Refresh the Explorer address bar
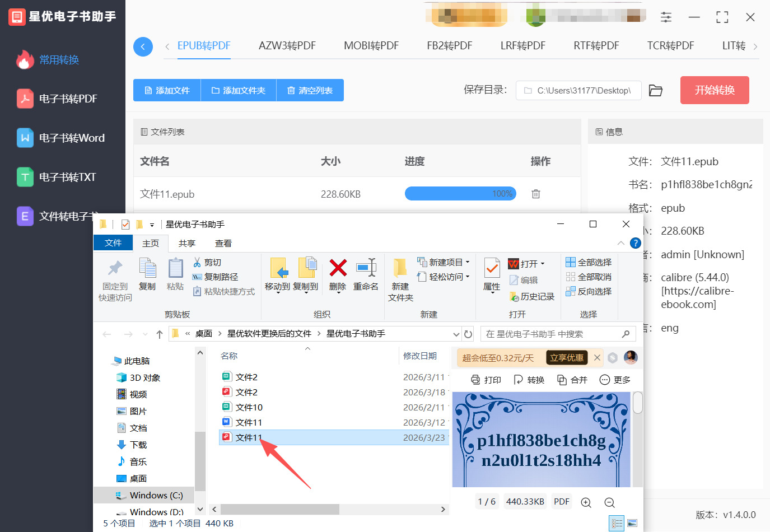 tap(468, 334)
